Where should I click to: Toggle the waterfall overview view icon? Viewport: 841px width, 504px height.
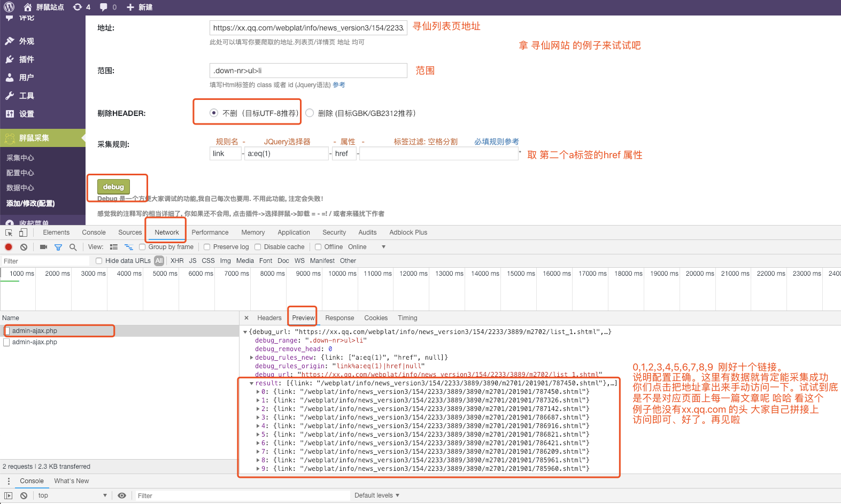(129, 247)
